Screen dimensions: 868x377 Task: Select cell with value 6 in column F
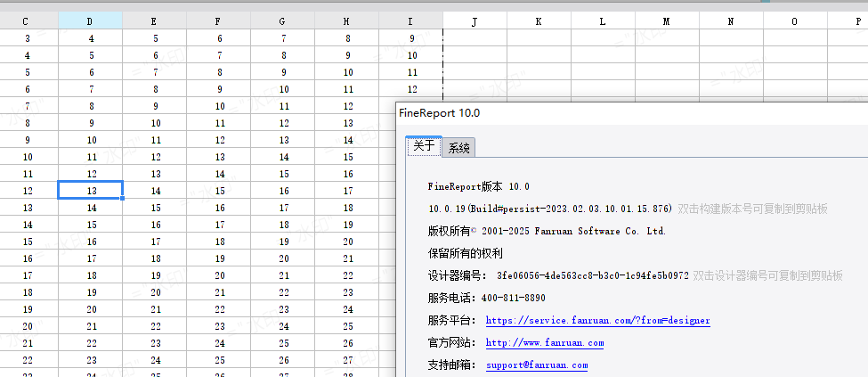click(220, 38)
